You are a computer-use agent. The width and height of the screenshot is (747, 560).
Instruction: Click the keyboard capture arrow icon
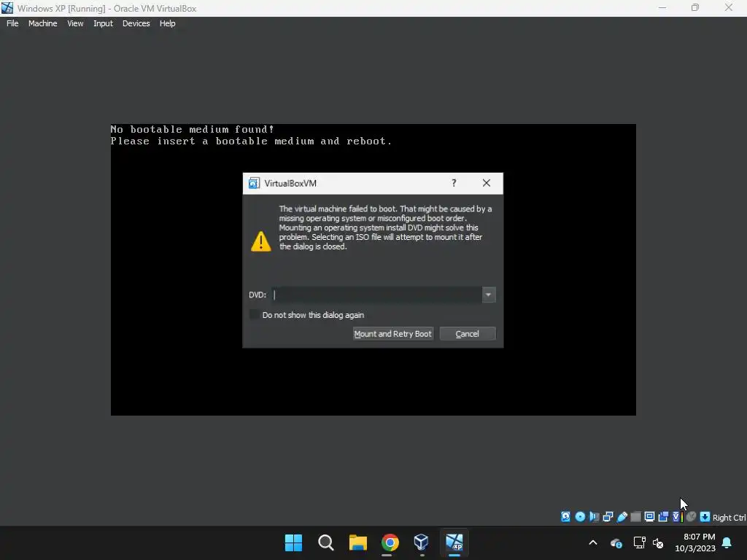[x=705, y=517]
